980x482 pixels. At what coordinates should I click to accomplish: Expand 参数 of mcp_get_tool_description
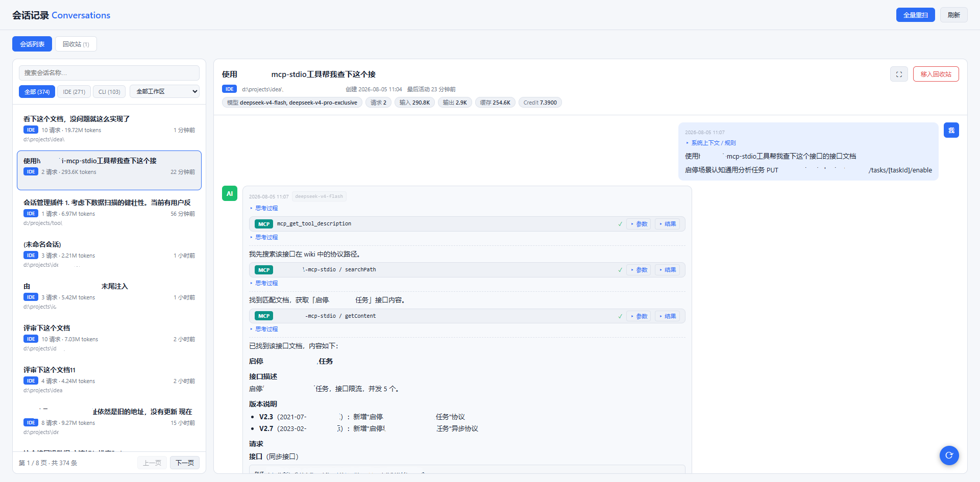tap(639, 224)
